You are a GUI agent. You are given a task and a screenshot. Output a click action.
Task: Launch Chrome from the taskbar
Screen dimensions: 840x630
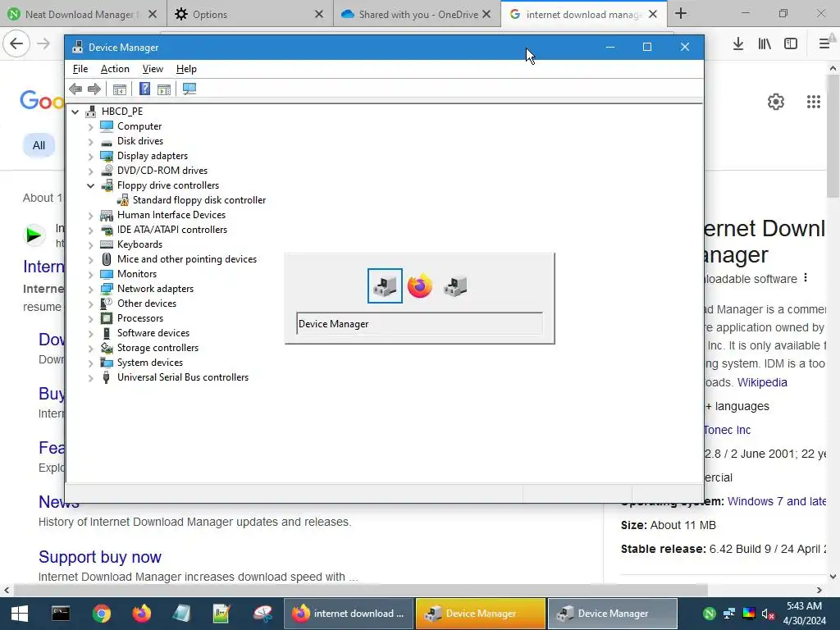click(x=101, y=614)
